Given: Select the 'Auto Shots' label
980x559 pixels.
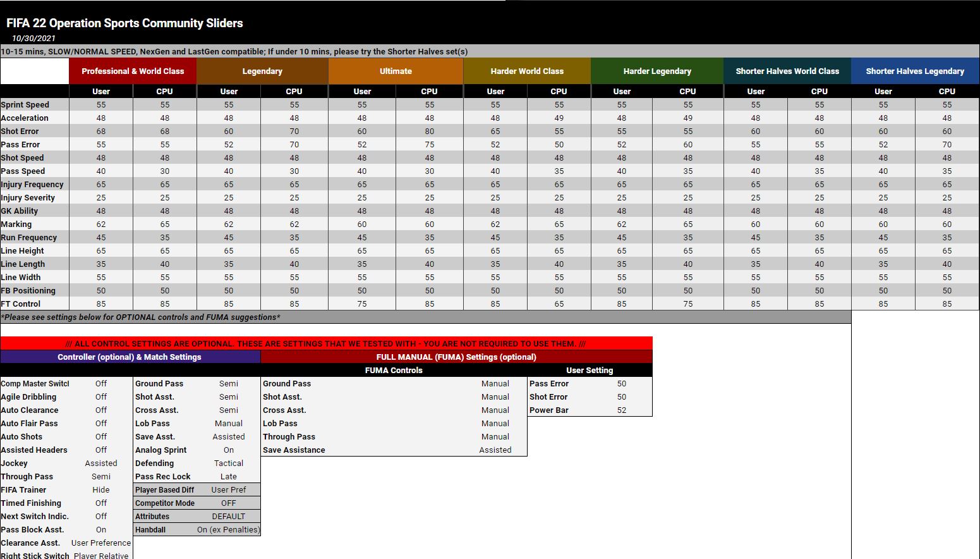Looking at the screenshot, I should [21, 437].
